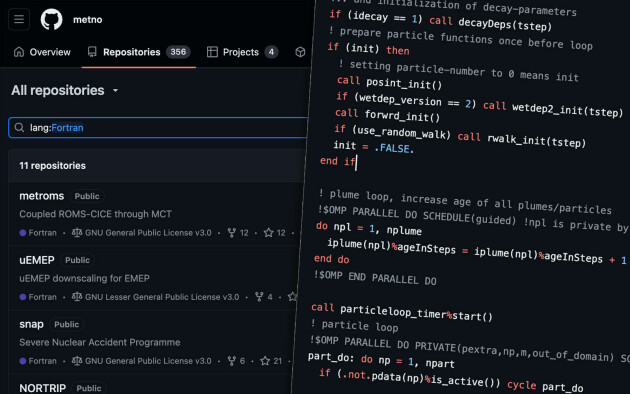The width and height of the screenshot is (630, 394).
Task: Click 'call particleloop_timer%start()' in the code
Action: (402, 312)
